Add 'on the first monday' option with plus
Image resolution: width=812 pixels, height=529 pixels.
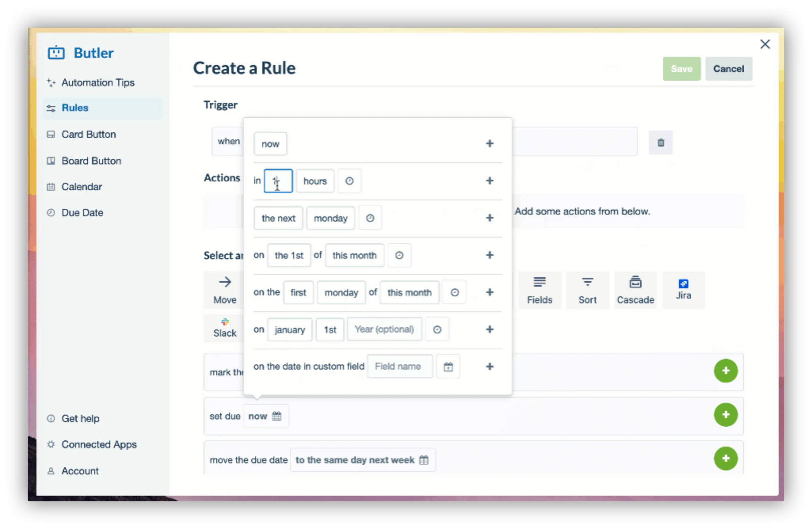point(490,292)
